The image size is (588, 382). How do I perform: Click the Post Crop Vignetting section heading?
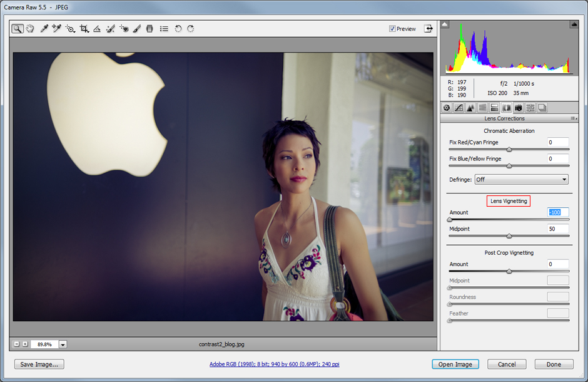click(x=509, y=253)
